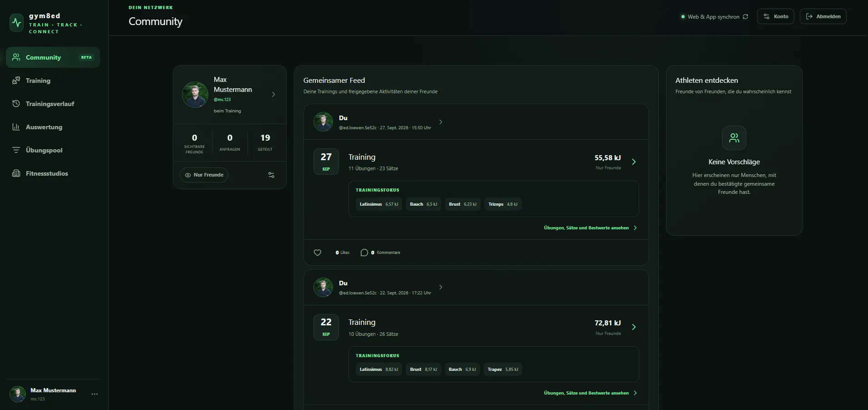Viewport: 868px width, 410px height.
Task: Toggle the Nur Freunde visibility button
Action: (204, 175)
